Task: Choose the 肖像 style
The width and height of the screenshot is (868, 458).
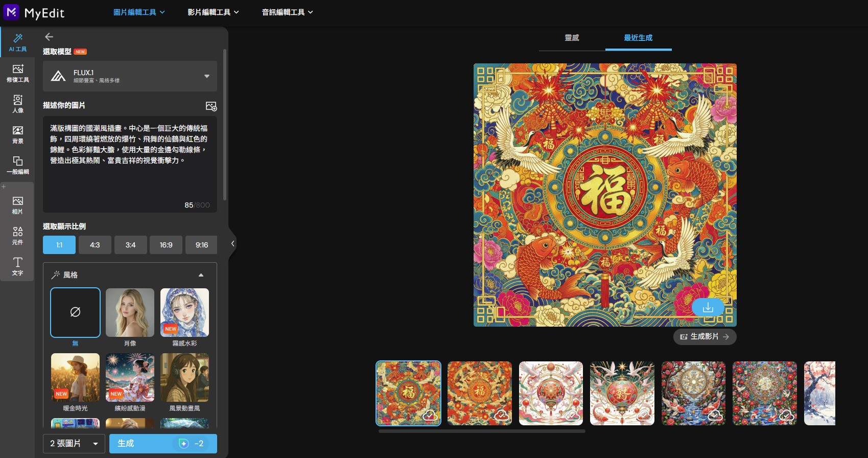Action: coord(130,312)
